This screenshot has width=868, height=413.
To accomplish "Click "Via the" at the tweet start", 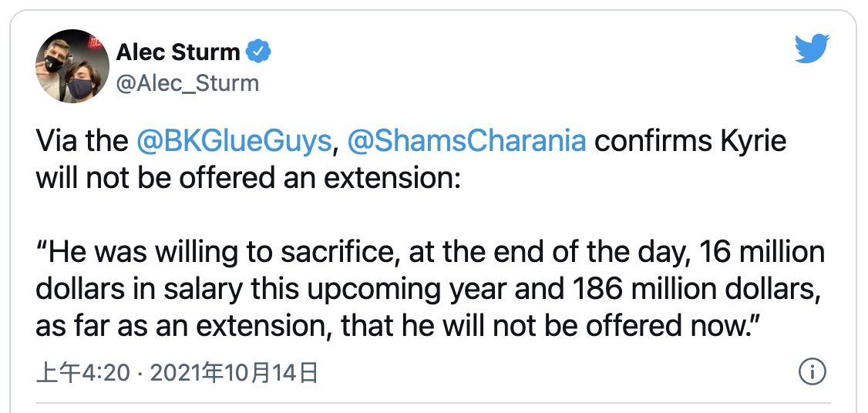I will [x=81, y=141].
